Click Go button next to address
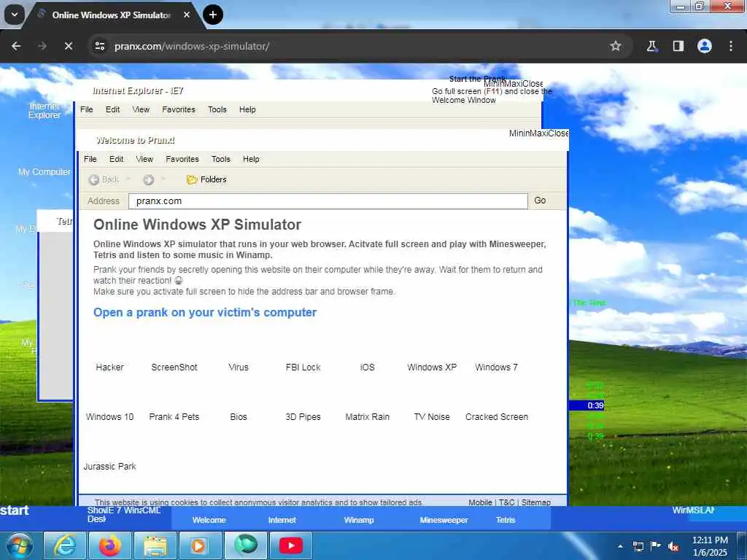This screenshot has width=747, height=560. pyautogui.click(x=540, y=201)
